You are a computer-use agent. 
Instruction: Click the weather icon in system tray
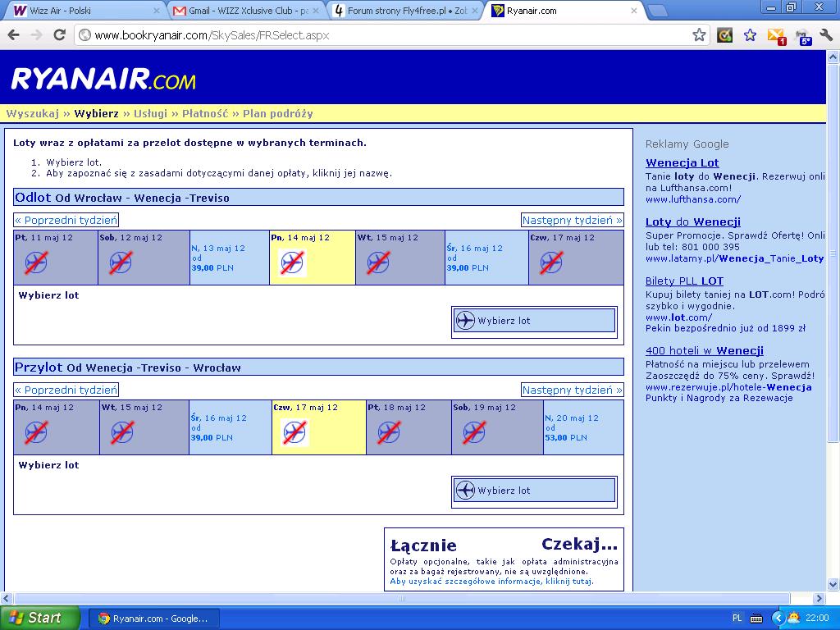[x=793, y=618]
